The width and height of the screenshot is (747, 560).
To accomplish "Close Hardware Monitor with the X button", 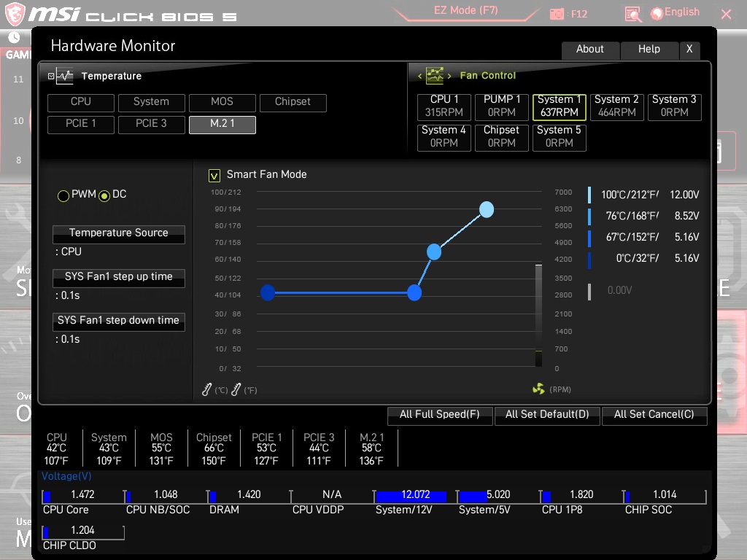I will (x=689, y=50).
